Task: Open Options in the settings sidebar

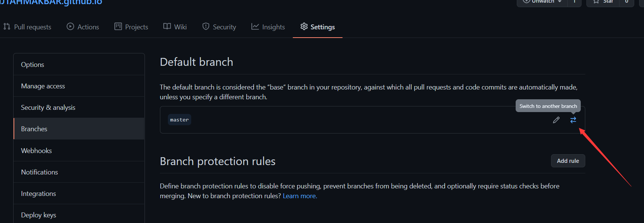Action: point(33,65)
